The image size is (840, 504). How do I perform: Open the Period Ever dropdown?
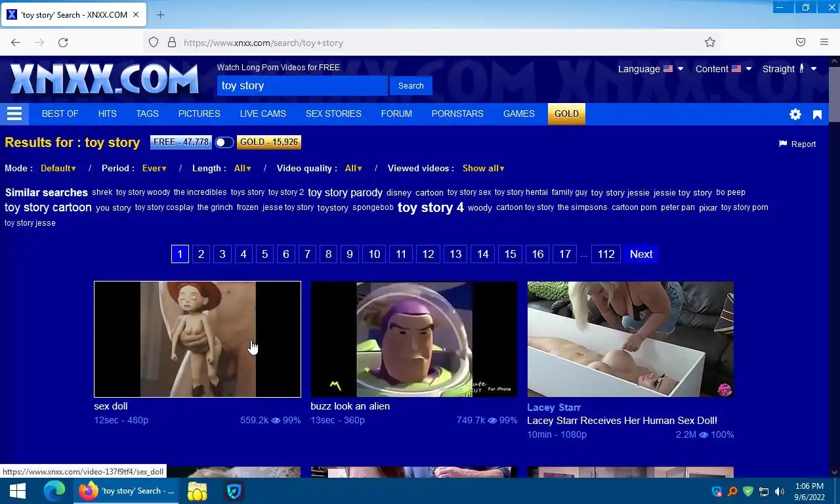154,169
